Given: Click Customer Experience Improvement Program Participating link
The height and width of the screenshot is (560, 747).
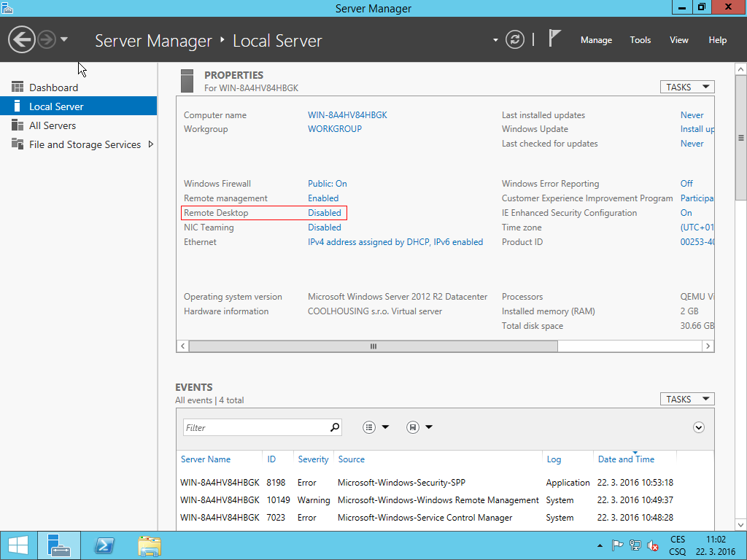Looking at the screenshot, I should pos(697,198).
